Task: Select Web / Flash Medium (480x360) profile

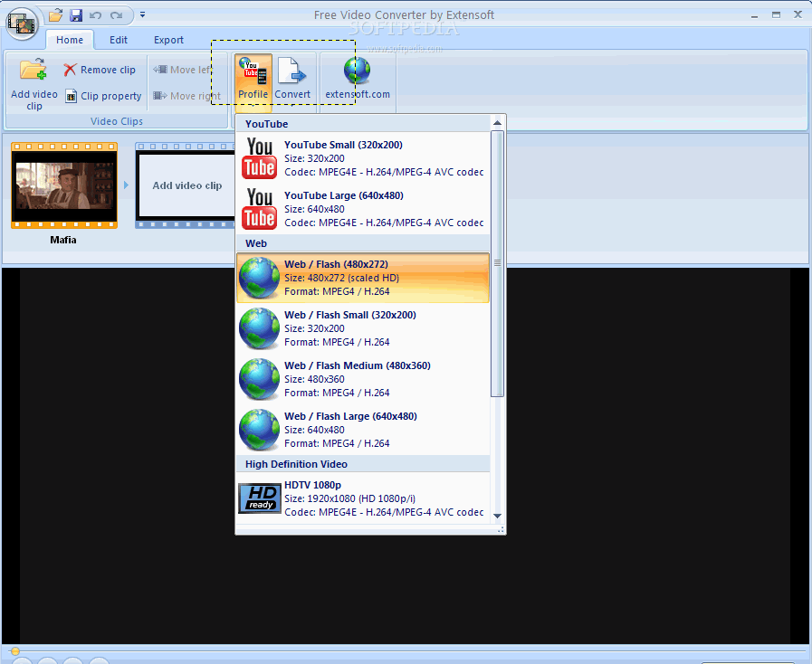Action: [363, 379]
